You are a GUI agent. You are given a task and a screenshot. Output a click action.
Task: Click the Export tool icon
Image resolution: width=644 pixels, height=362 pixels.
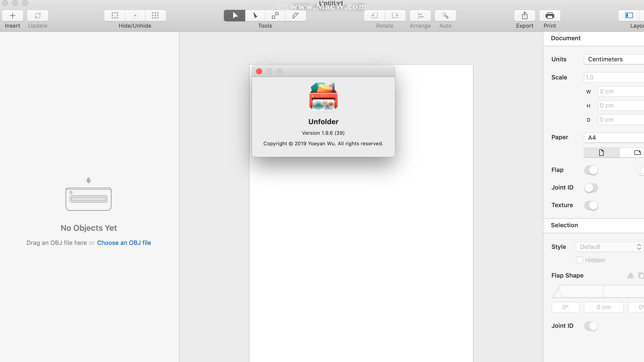coord(524,16)
